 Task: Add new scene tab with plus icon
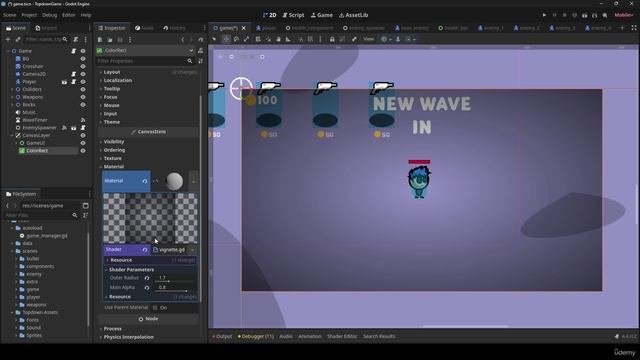(x=622, y=28)
